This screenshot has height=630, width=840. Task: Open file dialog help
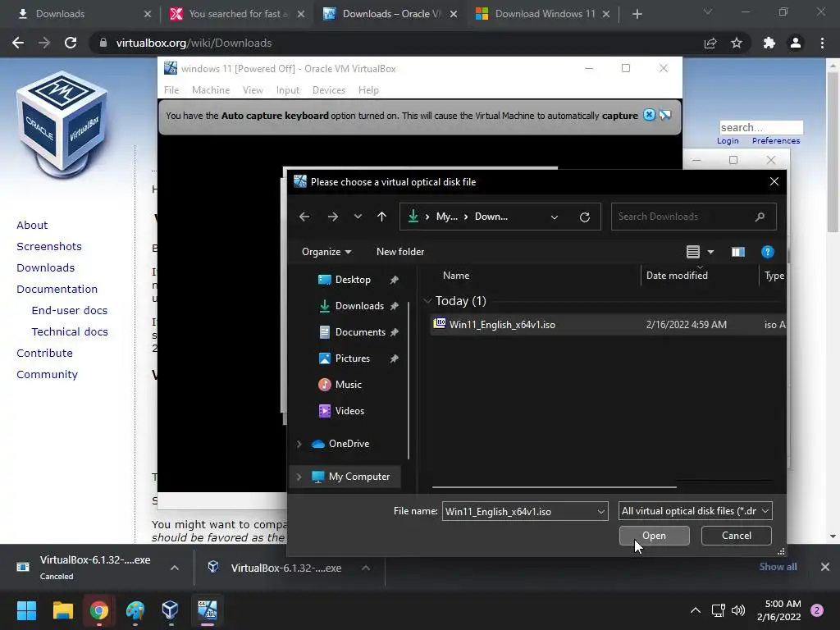[767, 252]
